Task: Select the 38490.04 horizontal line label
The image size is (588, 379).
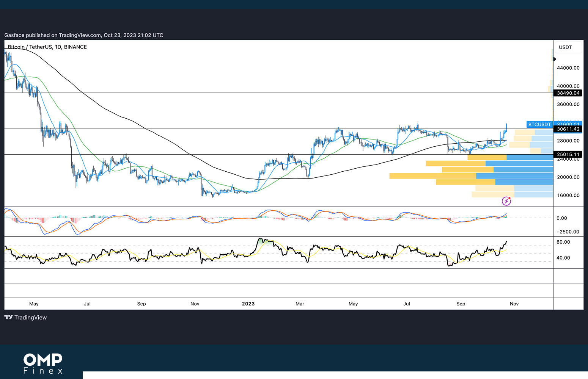Action: [568, 93]
